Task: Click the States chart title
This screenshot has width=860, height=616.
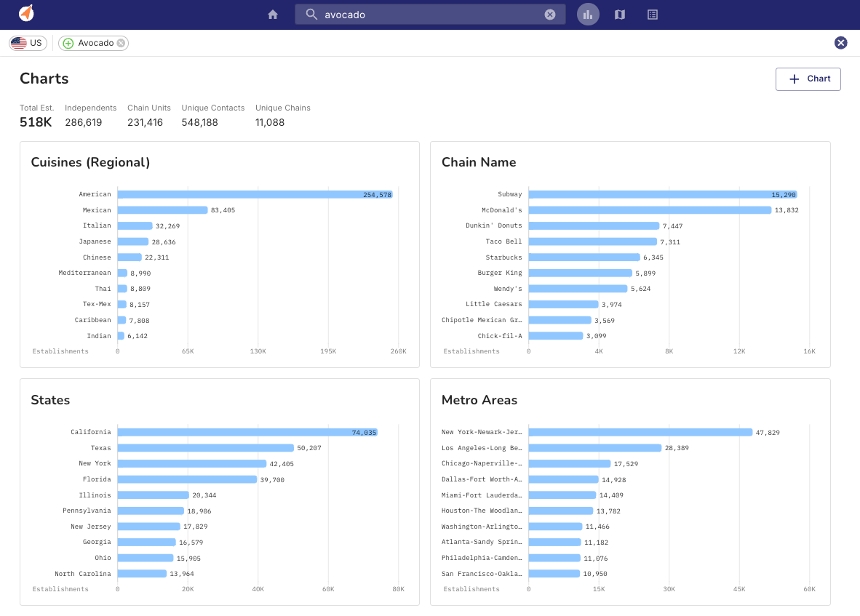Action: tap(50, 400)
